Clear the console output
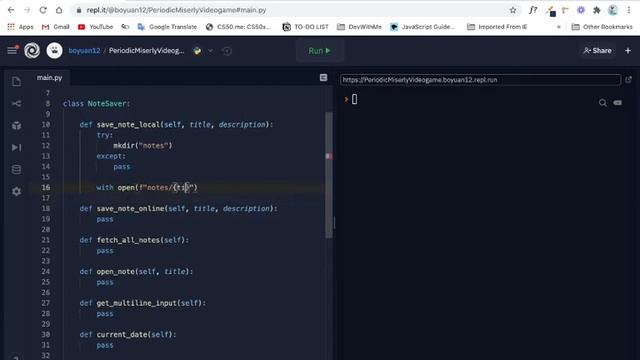Screen dimensions: 640x360 pyautogui.click(x=618, y=103)
